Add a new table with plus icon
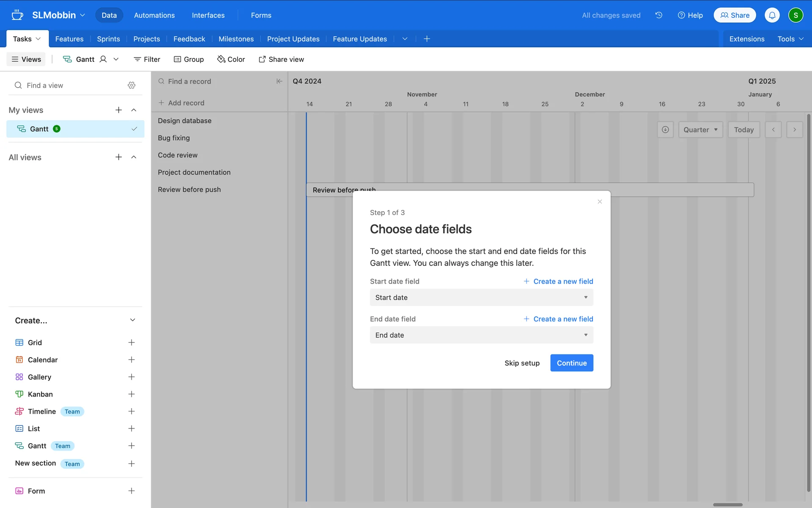Viewport: 812px width, 508px height. (x=427, y=39)
